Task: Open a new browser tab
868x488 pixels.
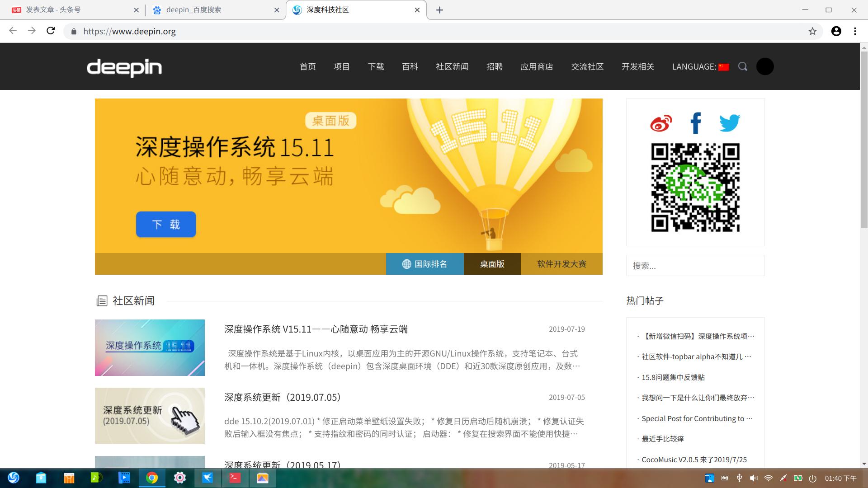Action: (x=439, y=10)
